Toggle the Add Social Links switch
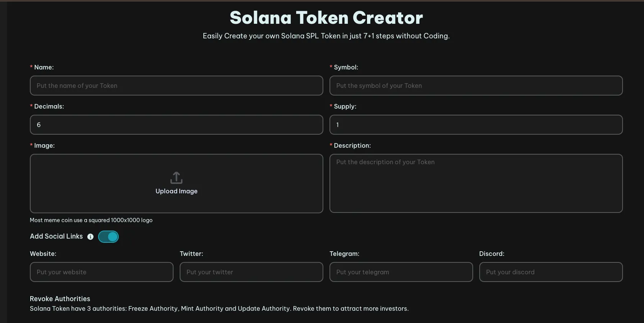Screen dimensions: 644x323 (108, 237)
